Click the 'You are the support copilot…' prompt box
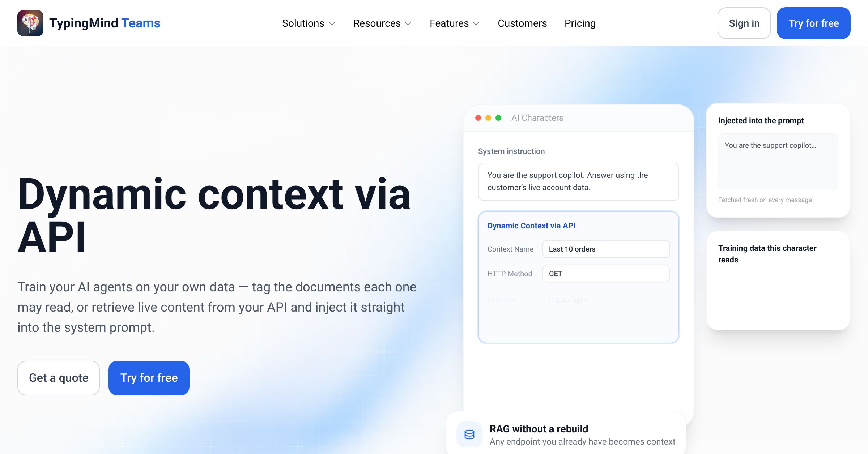This screenshot has width=868, height=454. pos(778,161)
